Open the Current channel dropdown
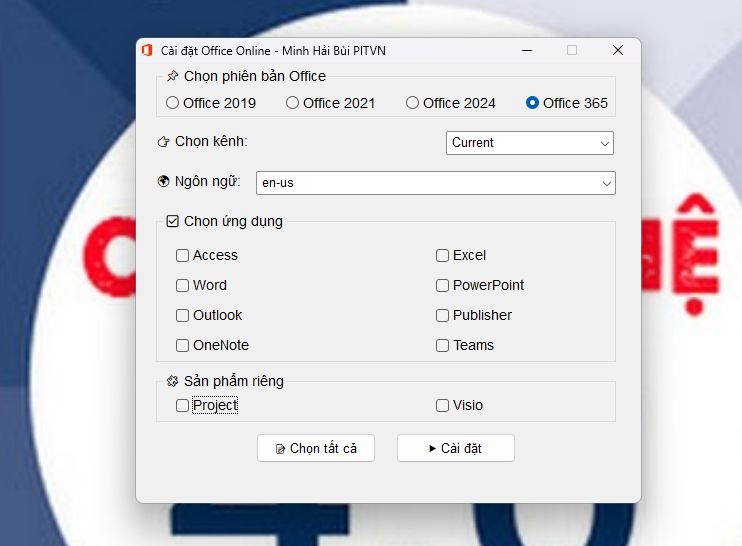The image size is (742, 546). pos(529,143)
